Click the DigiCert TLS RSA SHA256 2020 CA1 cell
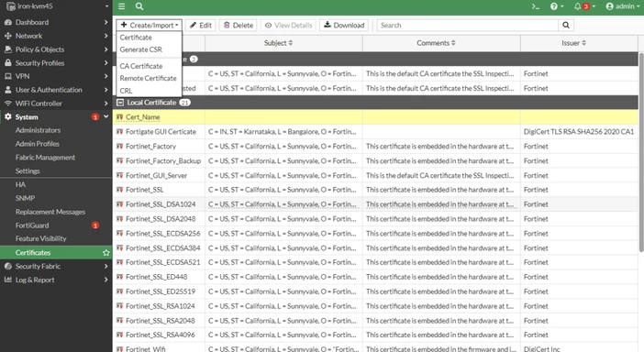 pyautogui.click(x=579, y=132)
